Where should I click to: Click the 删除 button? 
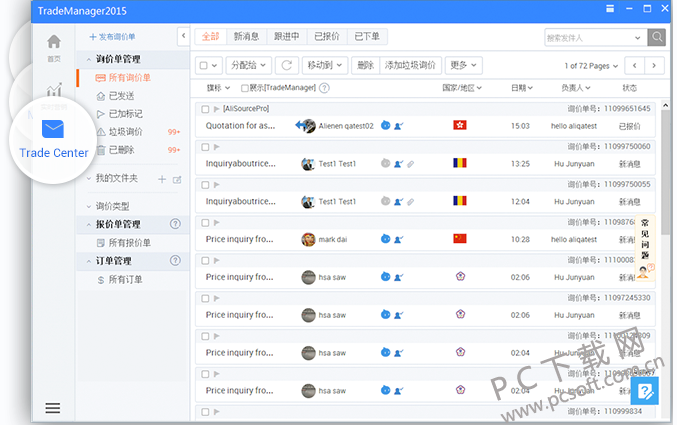click(365, 65)
